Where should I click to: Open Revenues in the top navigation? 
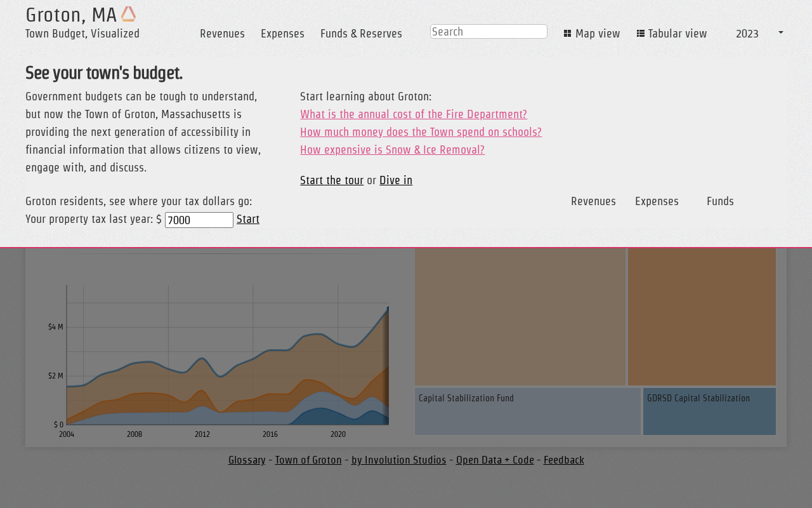click(x=222, y=34)
